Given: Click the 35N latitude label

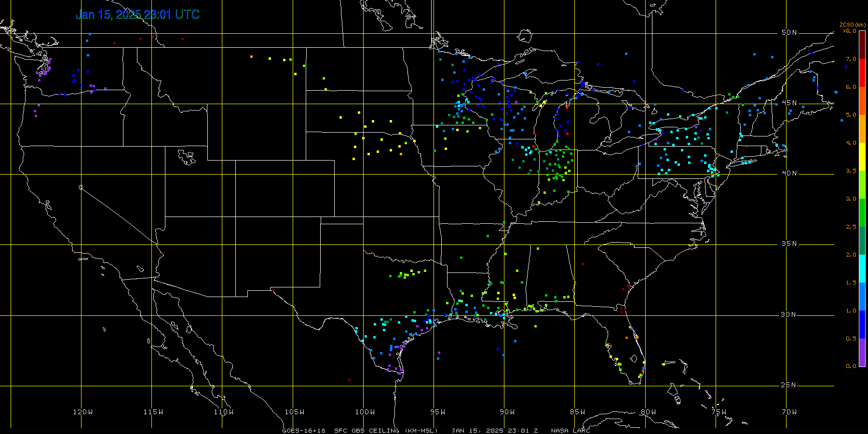Looking at the screenshot, I should point(789,244).
